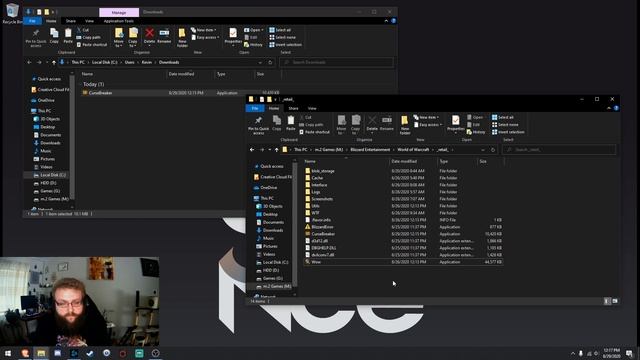
Task: Open the New item dropdown in _retail_ window
Action: click(x=426, y=118)
